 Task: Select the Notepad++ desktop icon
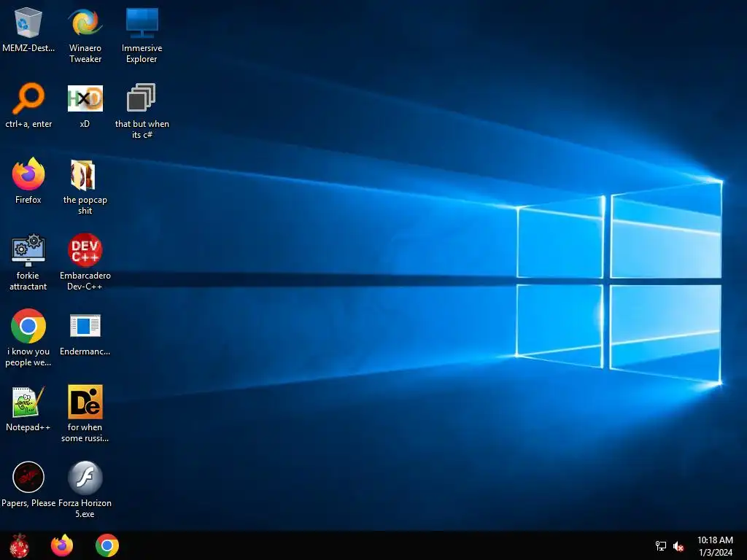(28, 402)
